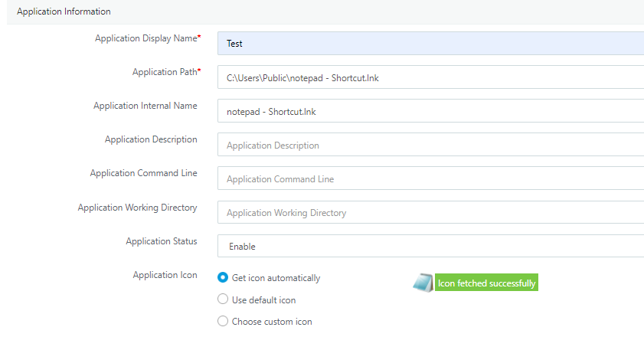Click the Application Information section header
Image resolution: width=644 pixels, height=337 pixels.
point(64,11)
